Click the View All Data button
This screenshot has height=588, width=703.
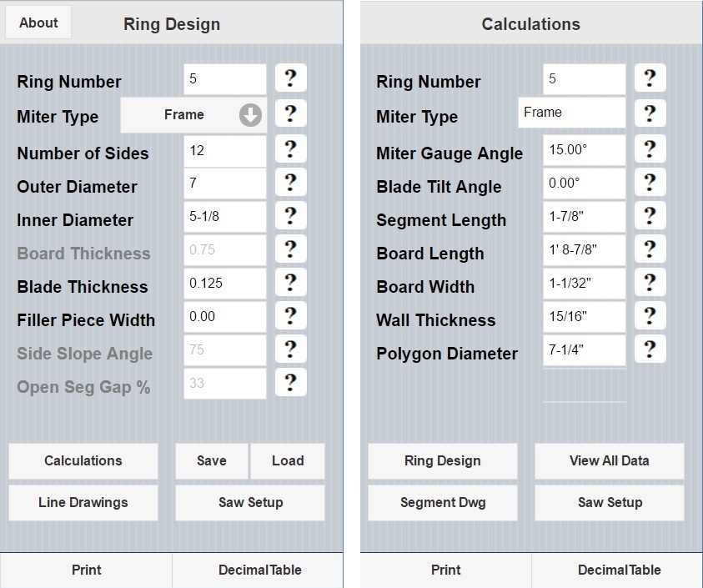click(609, 460)
